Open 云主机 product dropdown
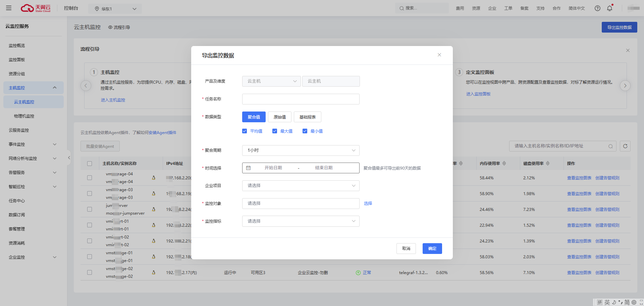644x306 pixels. 271,81
